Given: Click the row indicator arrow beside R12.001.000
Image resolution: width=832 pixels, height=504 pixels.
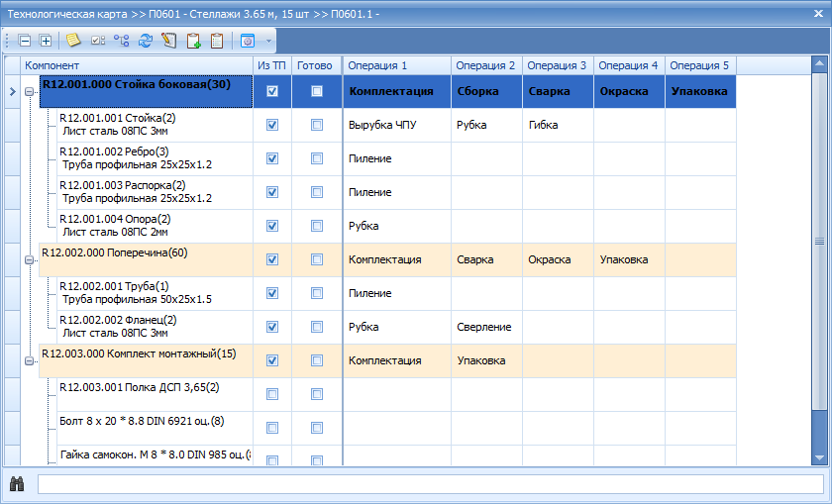Looking at the screenshot, I should (13, 91).
